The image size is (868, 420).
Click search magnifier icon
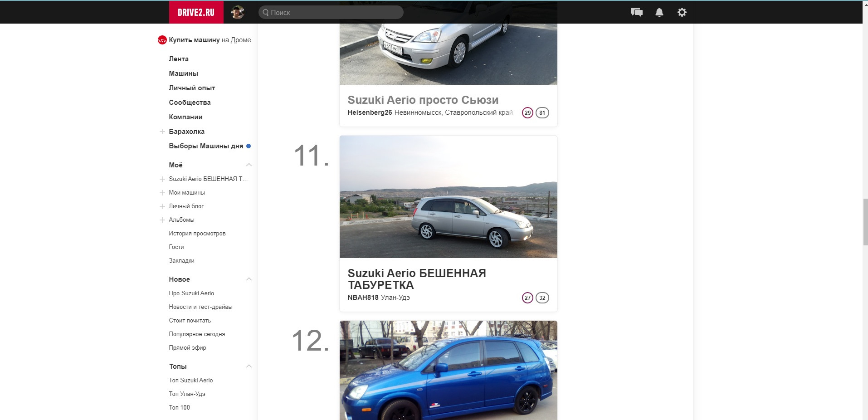(x=266, y=12)
